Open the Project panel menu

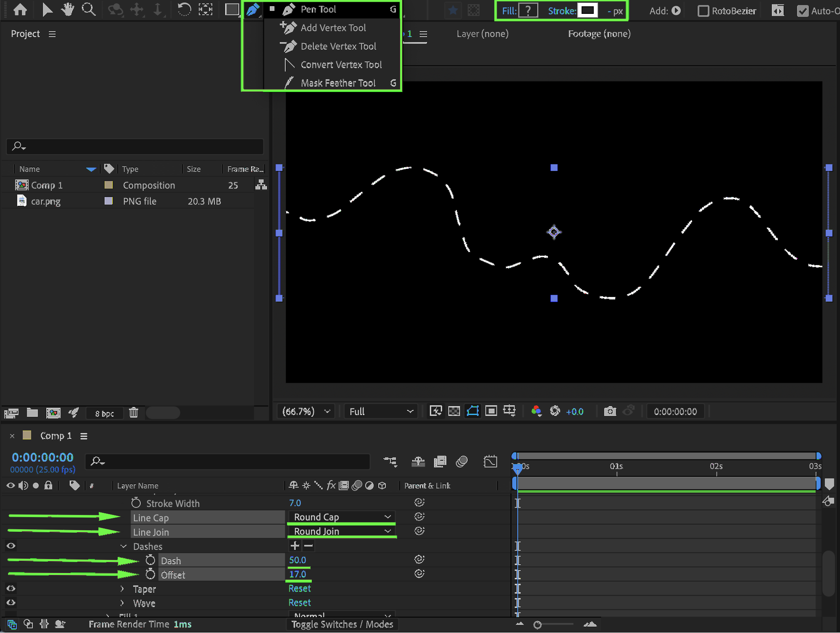[x=52, y=34]
